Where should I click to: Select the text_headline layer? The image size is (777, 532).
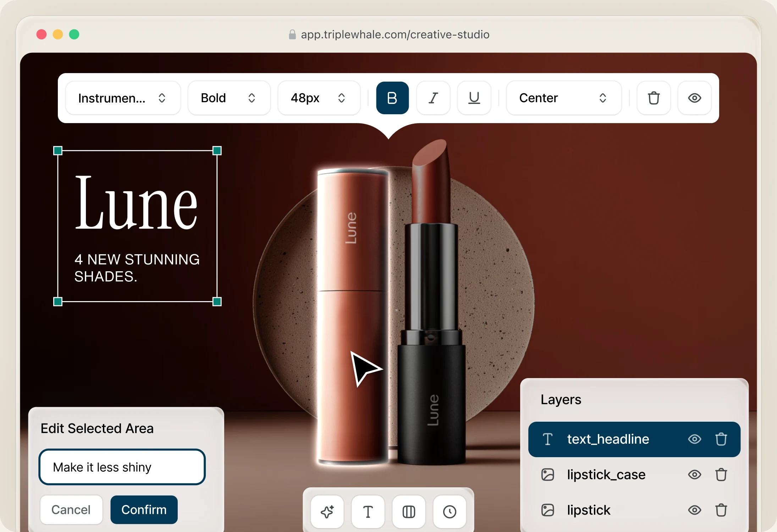pos(634,439)
